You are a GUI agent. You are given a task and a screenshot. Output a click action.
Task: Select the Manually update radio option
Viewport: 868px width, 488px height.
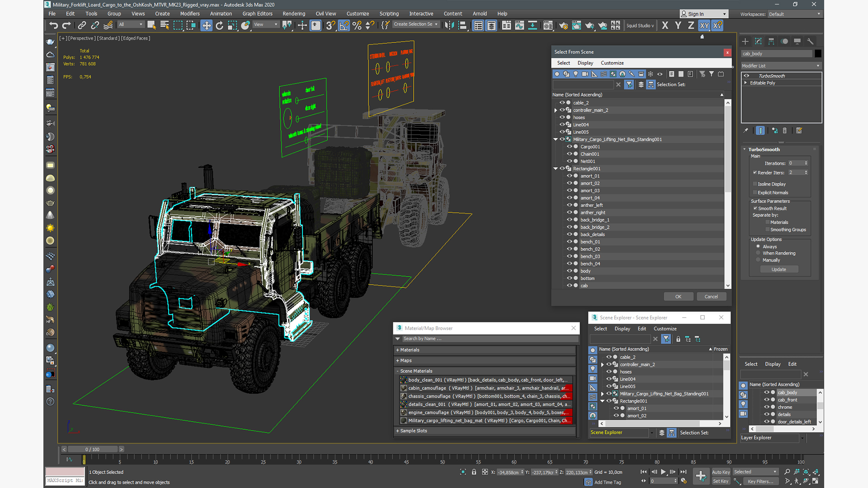[758, 260]
